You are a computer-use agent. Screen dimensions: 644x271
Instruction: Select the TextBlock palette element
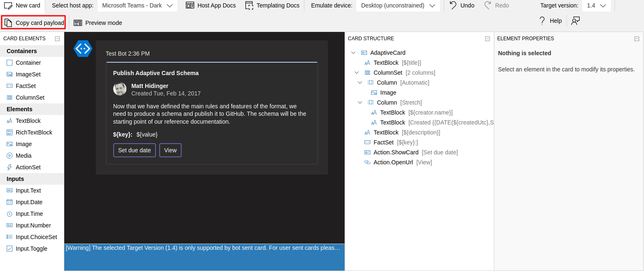pos(32,121)
